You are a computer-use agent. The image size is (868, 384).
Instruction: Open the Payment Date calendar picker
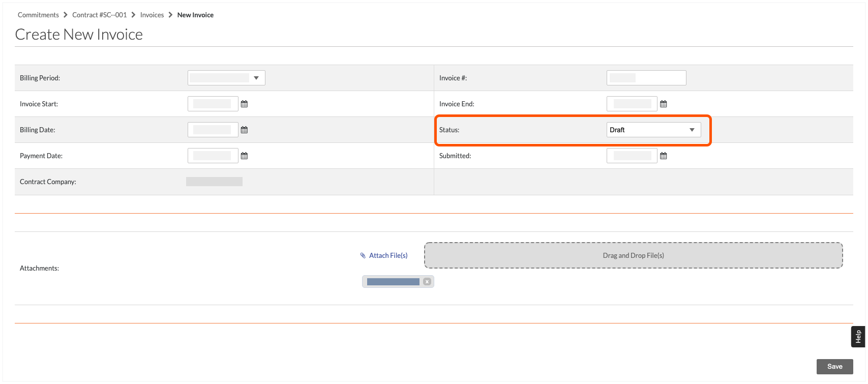pyautogui.click(x=244, y=156)
